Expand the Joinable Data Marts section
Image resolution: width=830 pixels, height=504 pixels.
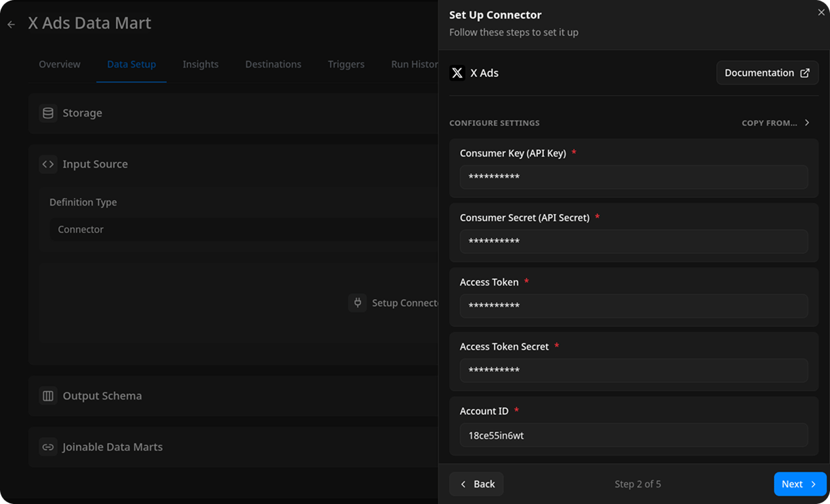pyautogui.click(x=233, y=447)
